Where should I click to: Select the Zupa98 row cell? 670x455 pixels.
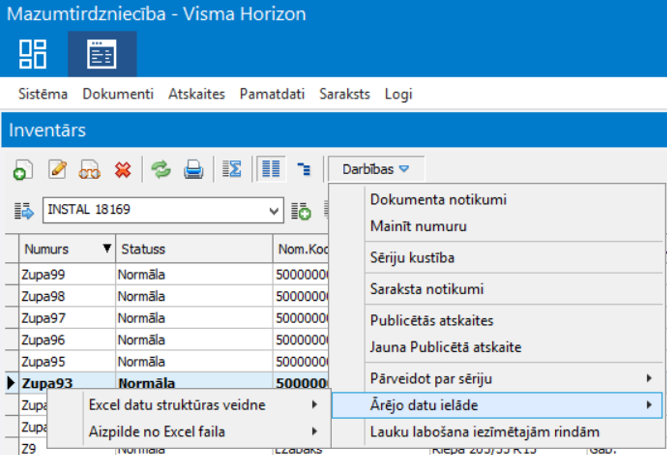tap(67, 296)
